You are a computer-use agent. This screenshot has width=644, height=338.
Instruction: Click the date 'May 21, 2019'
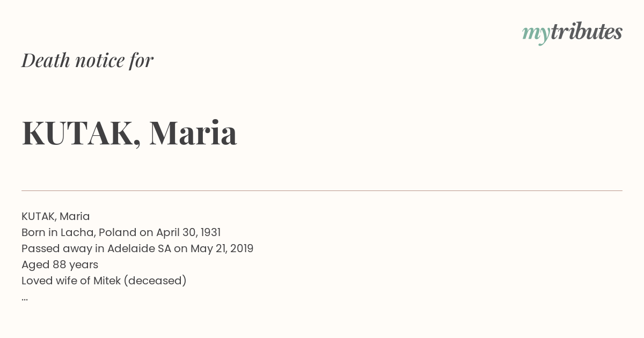point(222,248)
